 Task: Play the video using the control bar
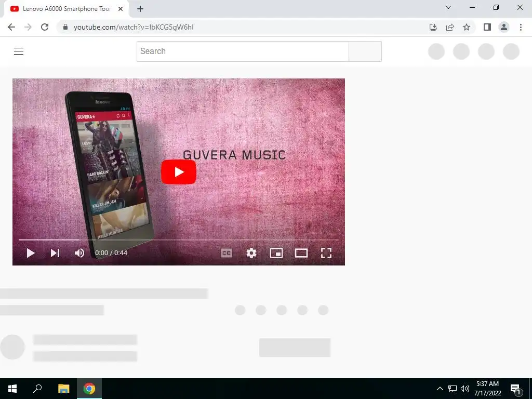tap(31, 253)
